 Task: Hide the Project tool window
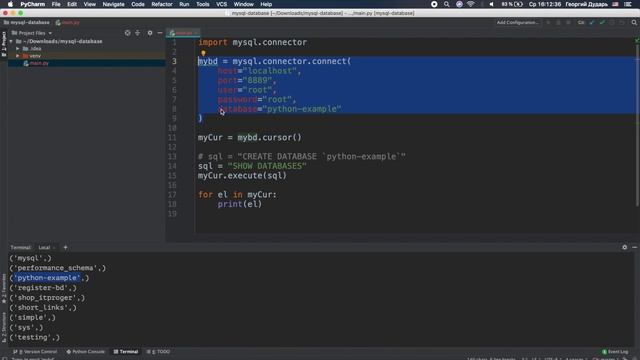(160, 33)
